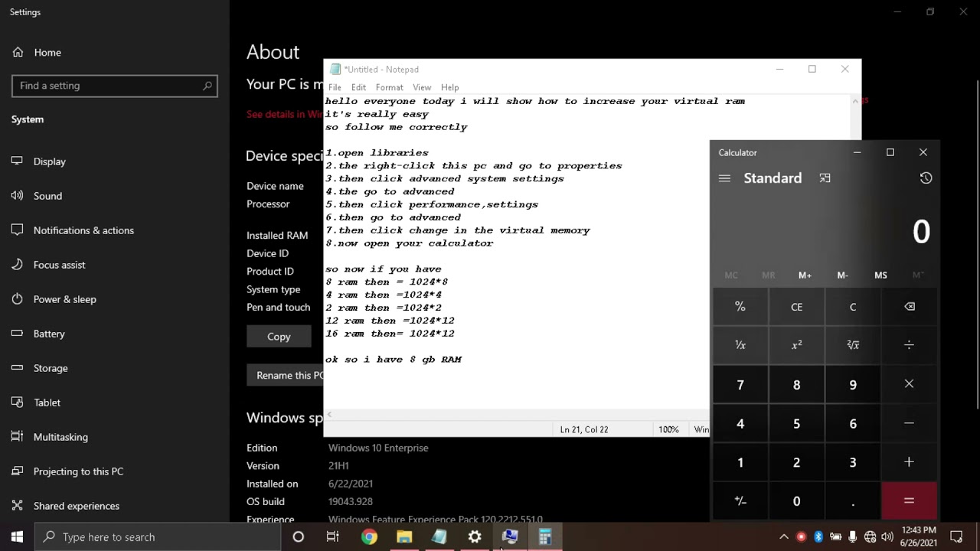Click the divide key in Calculator

[x=909, y=345]
